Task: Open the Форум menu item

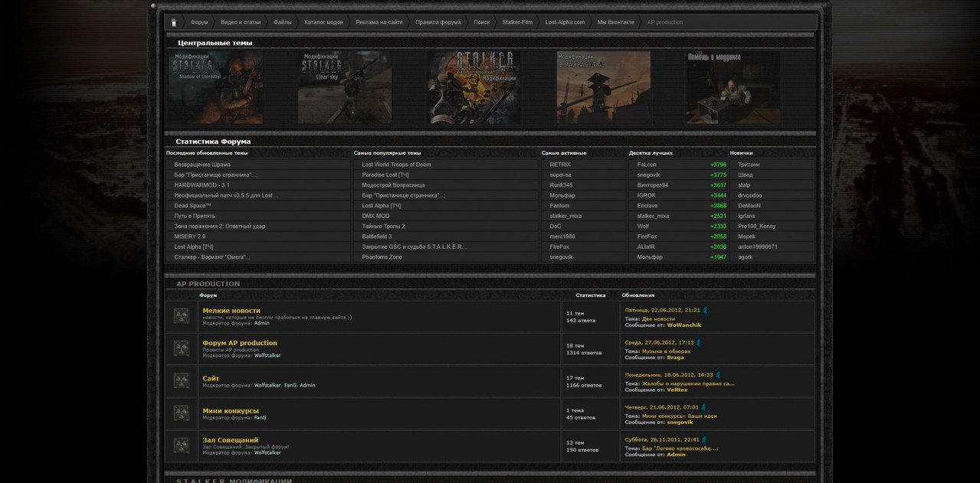Action: coord(199,22)
